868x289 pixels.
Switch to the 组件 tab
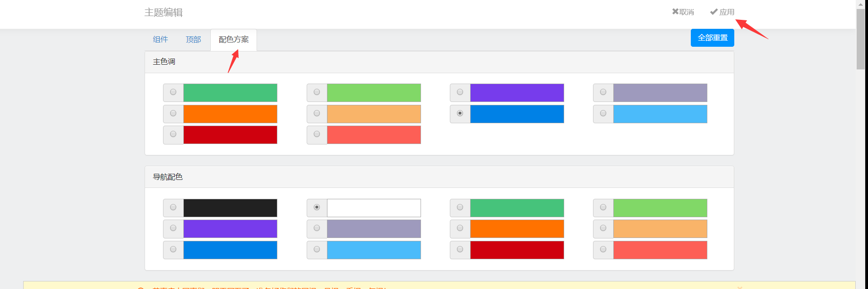[160, 40]
